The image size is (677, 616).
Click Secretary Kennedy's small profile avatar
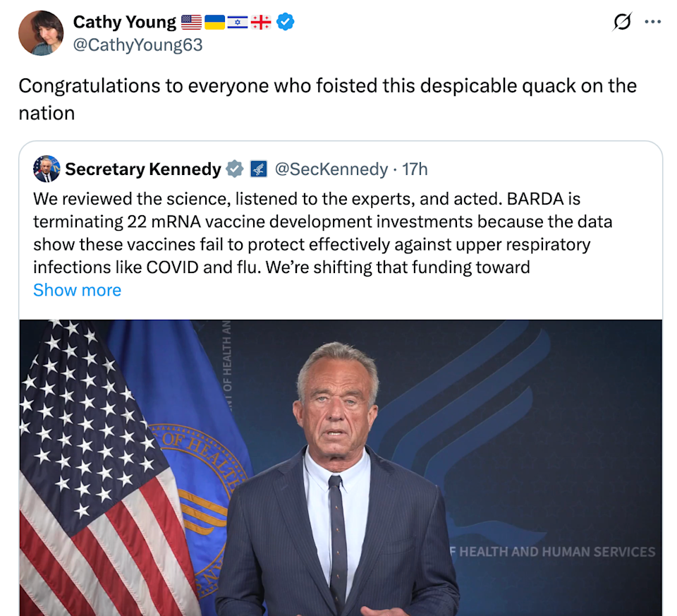point(47,169)
